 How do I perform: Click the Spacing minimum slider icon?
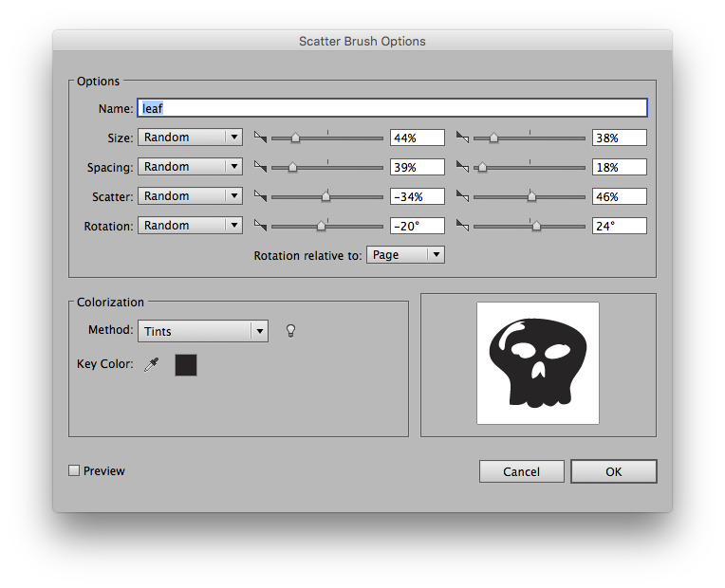[x=261, y=167]
